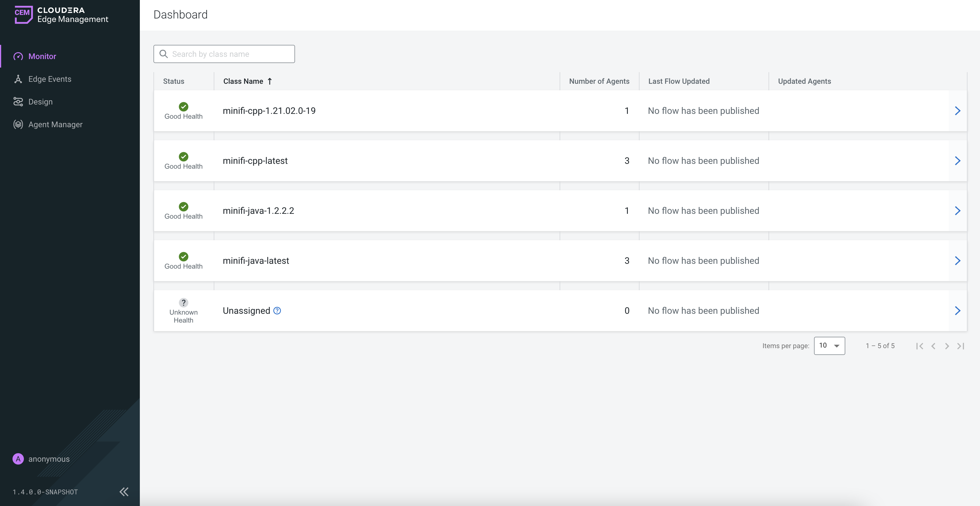Select the minifi-cpp-1.21.02.0-19 class name
Screen dimensions: 980x506
tap(269, 111)
